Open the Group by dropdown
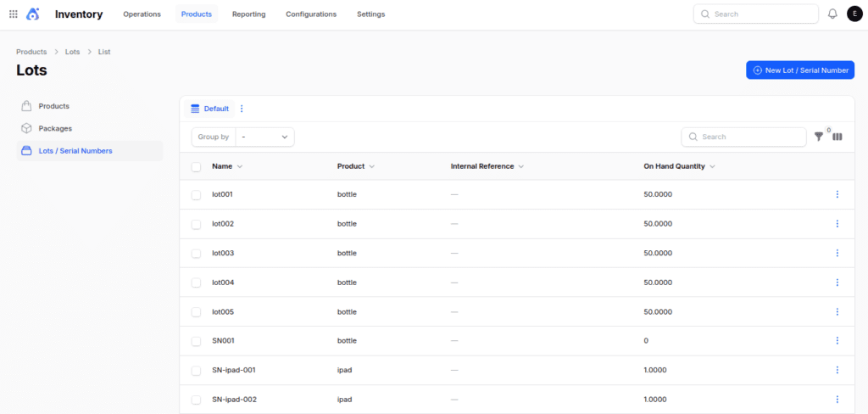Viewport: 868px width, 414px height. coord(265,137)
